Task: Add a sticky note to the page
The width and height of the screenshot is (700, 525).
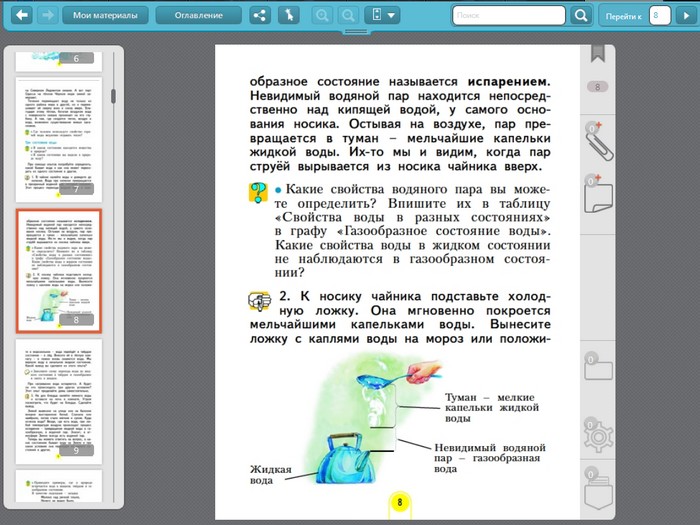Action: [599, 194]
